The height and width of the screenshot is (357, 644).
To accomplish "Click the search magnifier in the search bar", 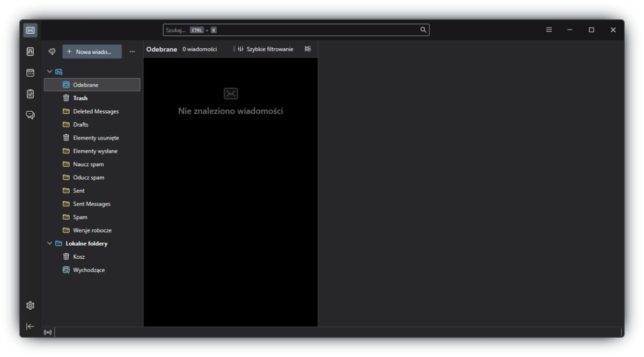I will pyautogui.click(x=423, y=30).
